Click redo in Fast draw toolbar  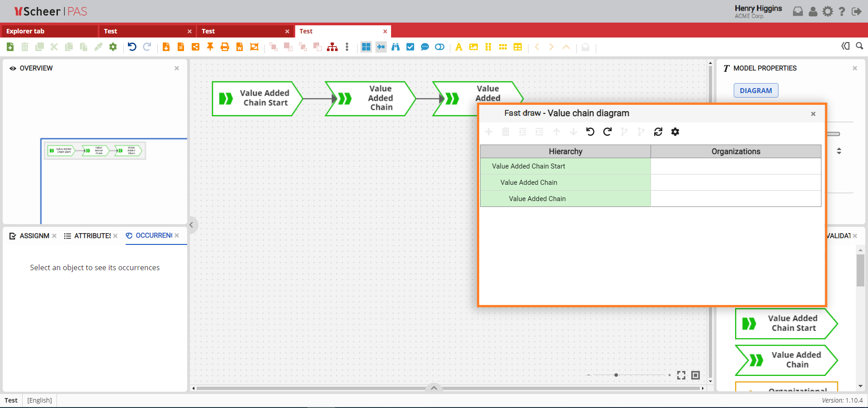click(607, 132)
